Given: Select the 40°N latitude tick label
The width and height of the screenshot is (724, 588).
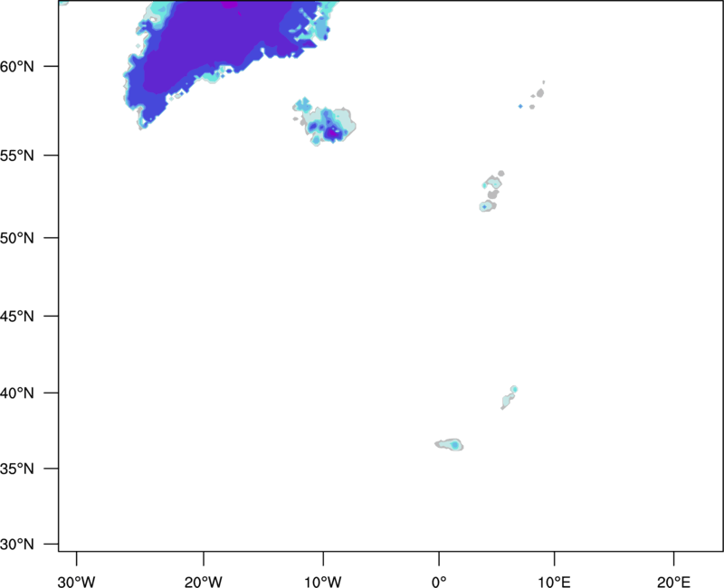Looking at the screenshot, I should point(36,394).
